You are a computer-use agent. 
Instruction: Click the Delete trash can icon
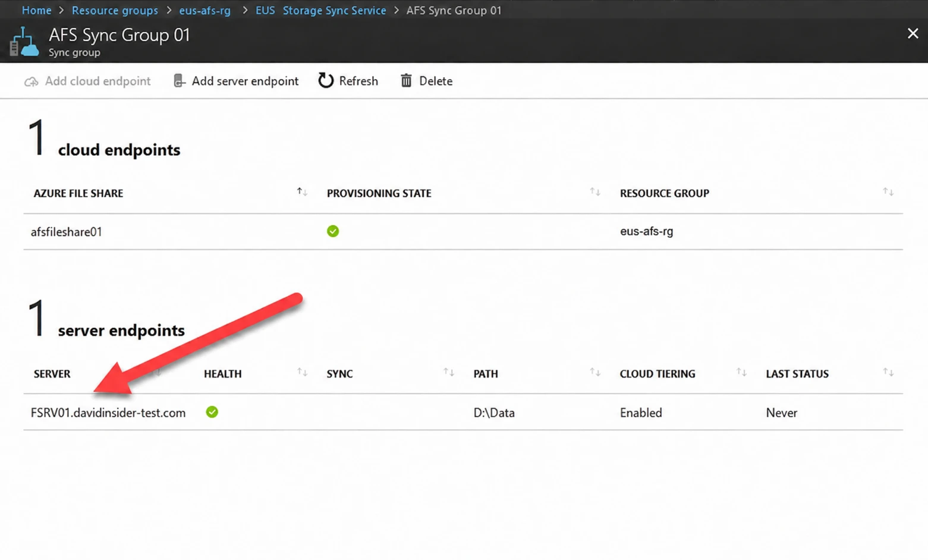tap(406, 80)
